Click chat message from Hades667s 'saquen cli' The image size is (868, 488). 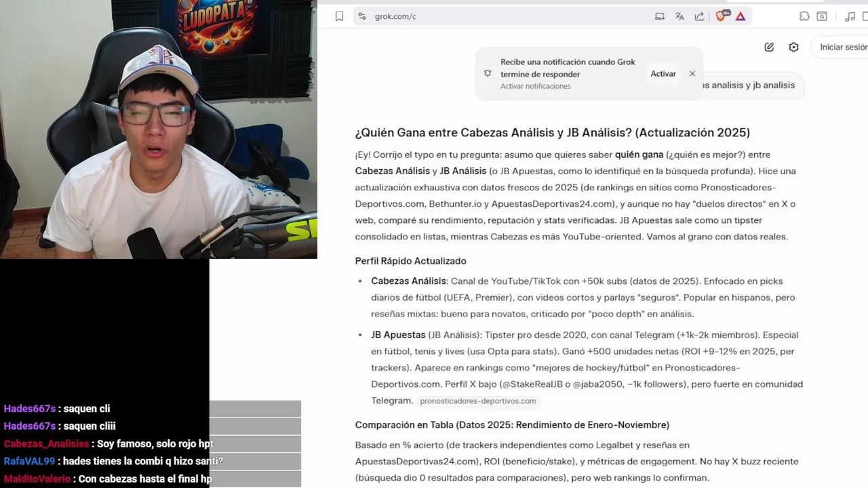(57, 409)
